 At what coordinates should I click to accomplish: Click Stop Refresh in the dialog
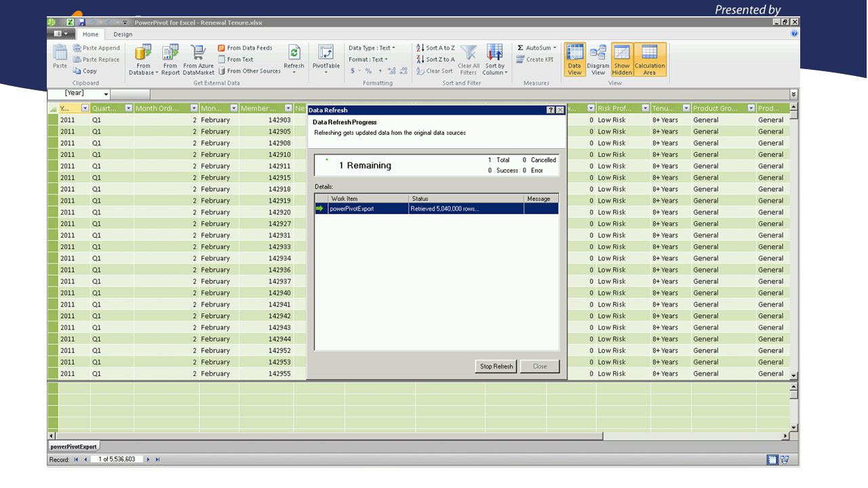coord(496,367)
